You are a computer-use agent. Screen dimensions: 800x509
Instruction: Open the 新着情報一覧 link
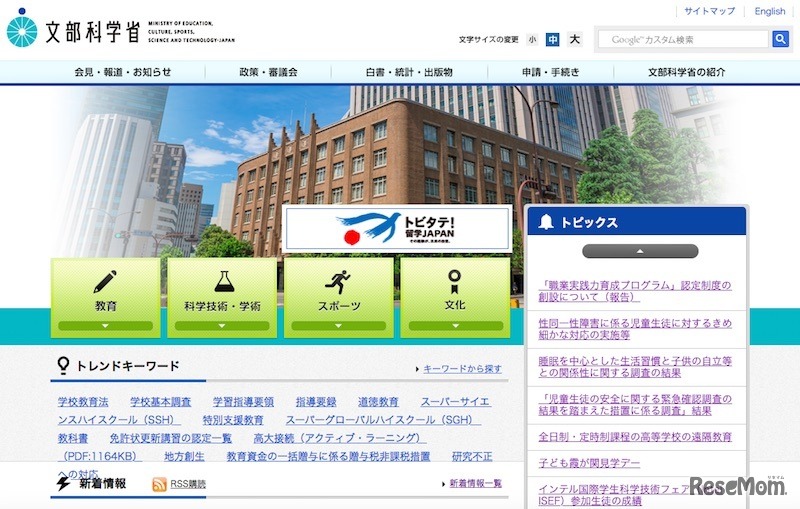(476, 483)
